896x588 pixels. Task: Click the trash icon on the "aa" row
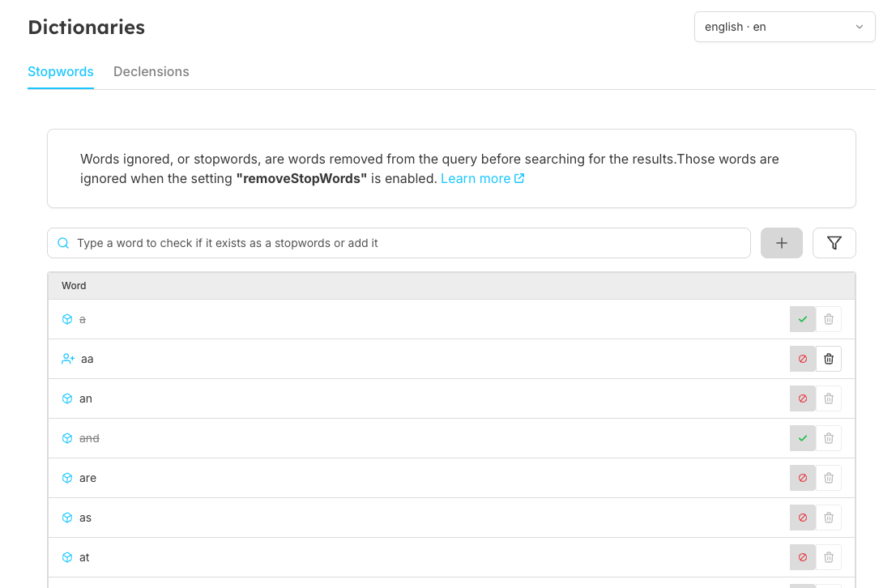(828, 358)
